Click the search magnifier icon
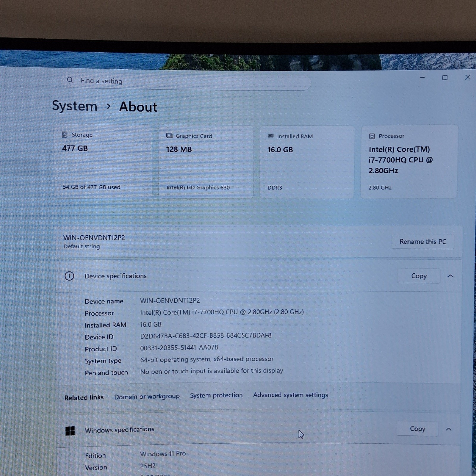 click(70, 80)
